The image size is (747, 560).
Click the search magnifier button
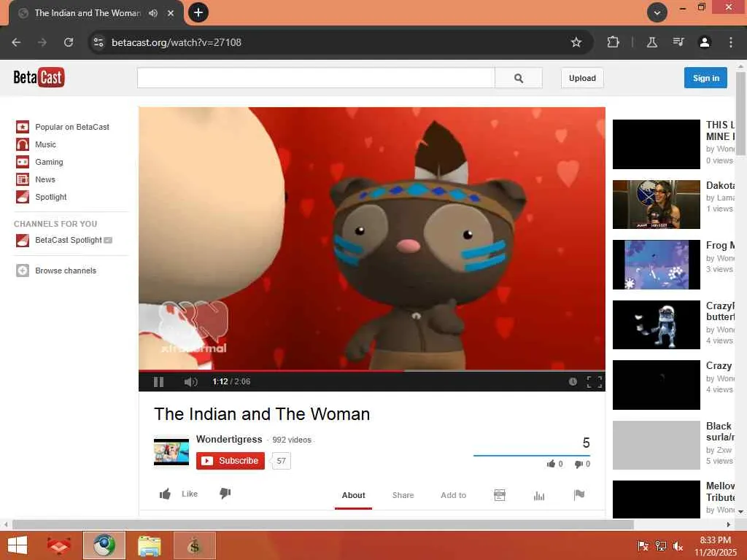click(519, 78)
